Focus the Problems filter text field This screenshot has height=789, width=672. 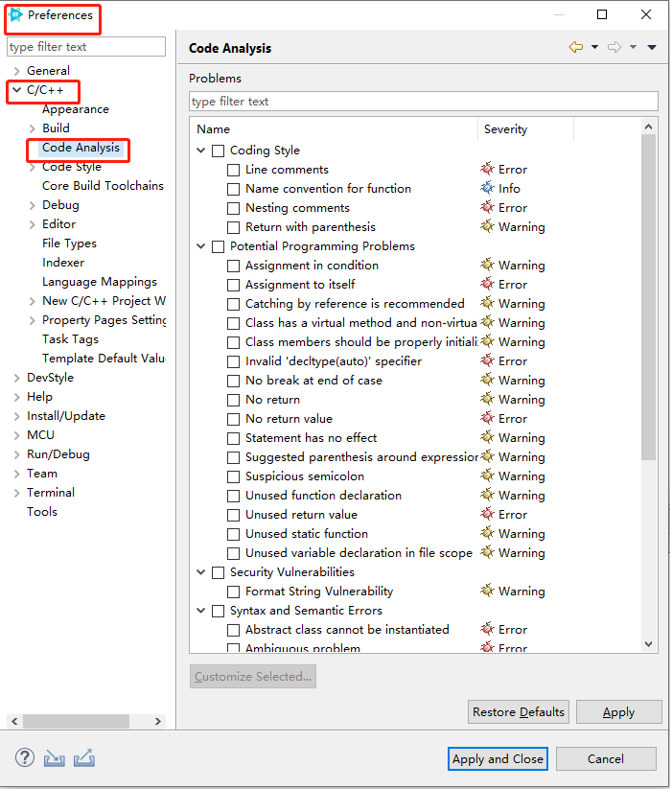424,101
